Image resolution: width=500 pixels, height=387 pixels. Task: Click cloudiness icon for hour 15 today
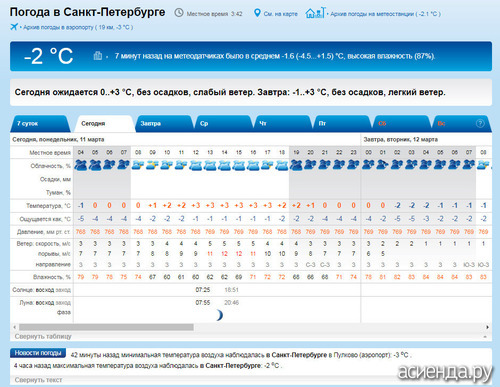(x=239, y=165)
